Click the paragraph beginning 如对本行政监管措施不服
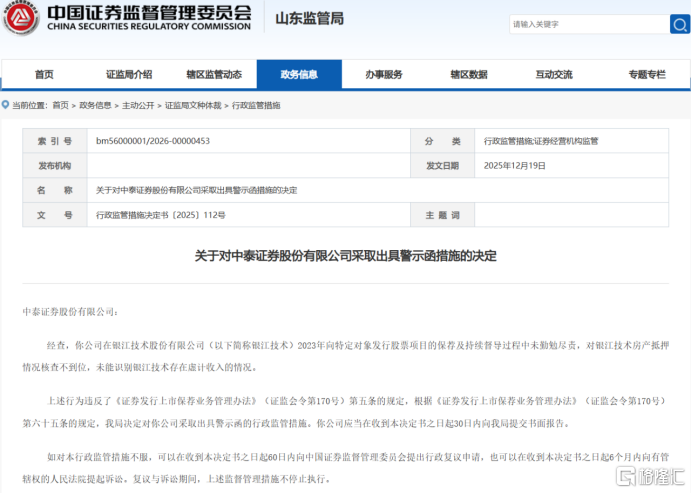 click(346, 468)
